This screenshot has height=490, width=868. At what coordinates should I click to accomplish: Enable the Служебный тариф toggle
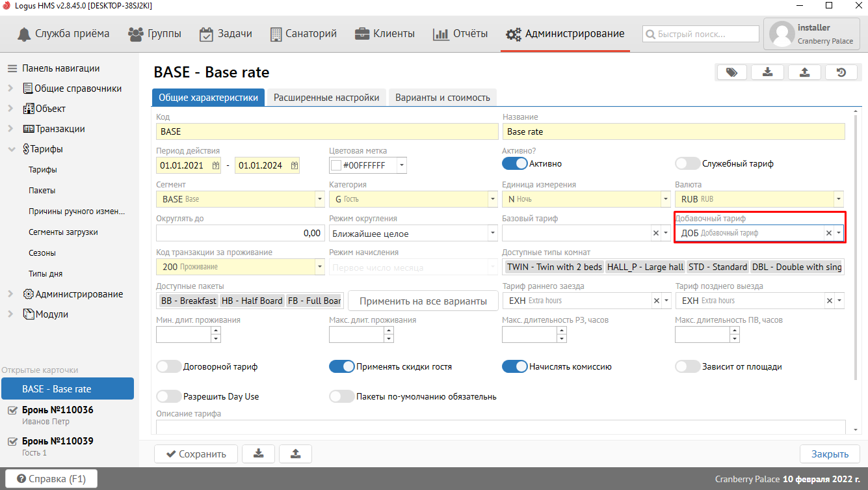(x=687, y=164)
